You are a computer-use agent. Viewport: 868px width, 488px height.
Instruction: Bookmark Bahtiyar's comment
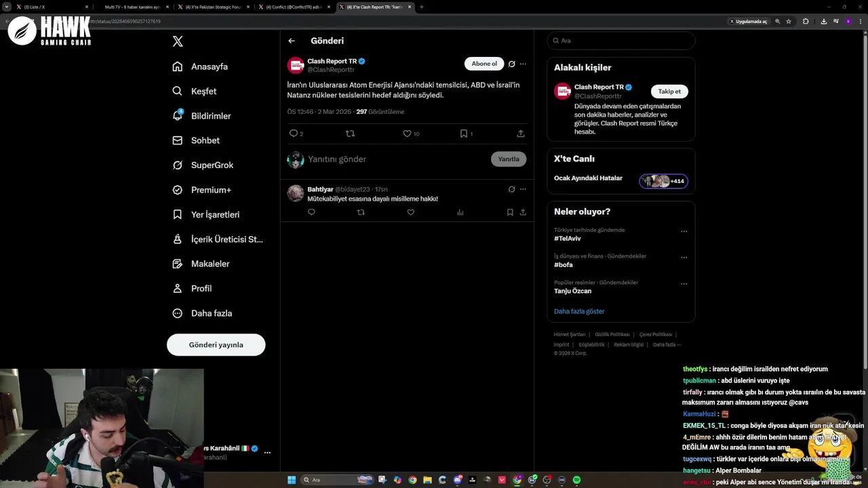point(510,212)
